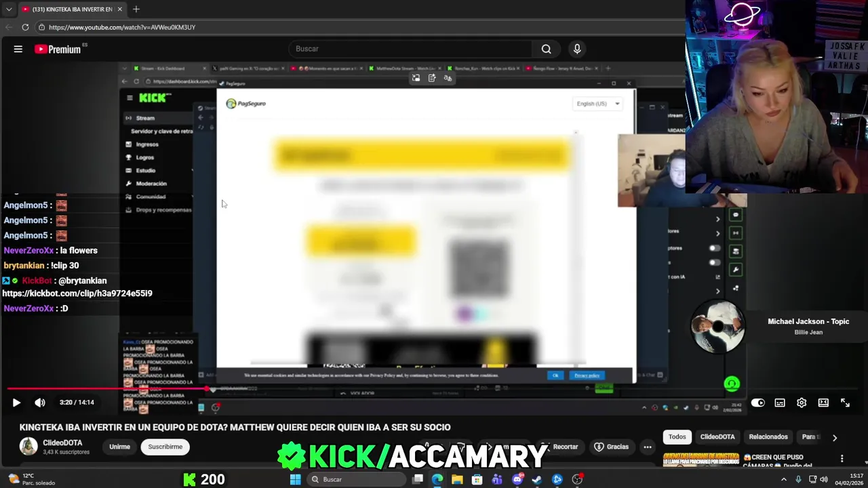
Task: Toggle the autoplay switch in player
Action: [x=757, y=403]
